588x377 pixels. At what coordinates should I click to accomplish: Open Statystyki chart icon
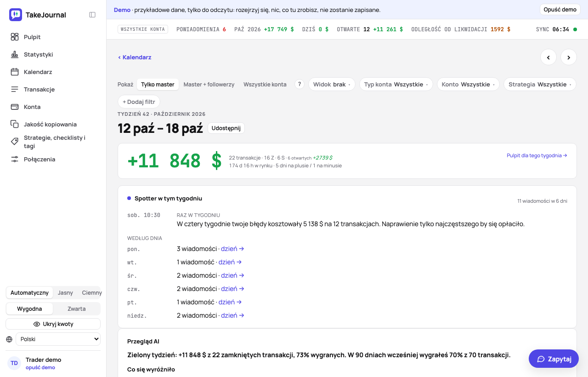pos(15,54)
